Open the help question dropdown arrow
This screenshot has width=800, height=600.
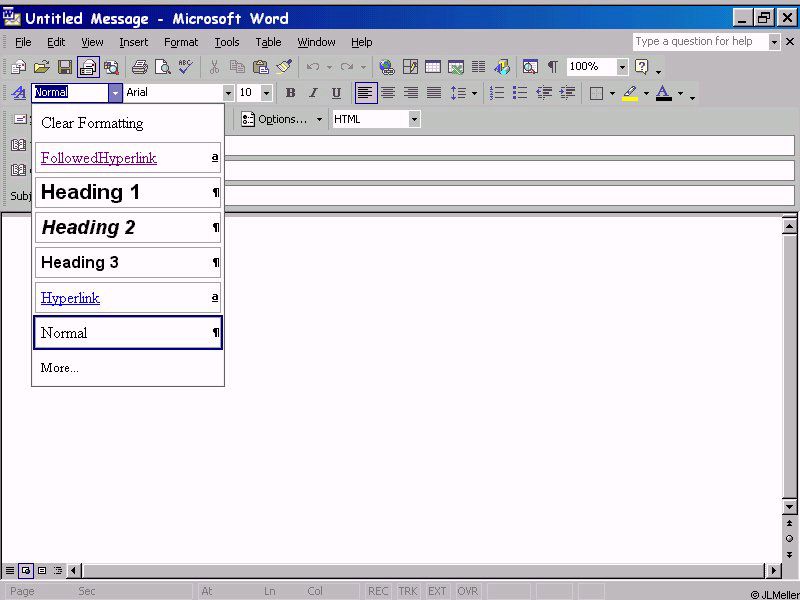click(x=658, y=70)
